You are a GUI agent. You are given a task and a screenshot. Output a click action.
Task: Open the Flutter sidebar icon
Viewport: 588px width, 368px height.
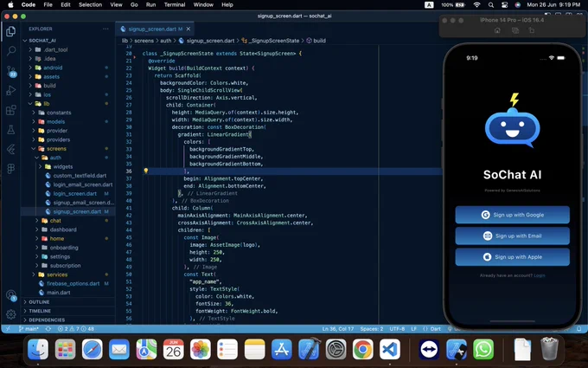(x=11, y=149)
